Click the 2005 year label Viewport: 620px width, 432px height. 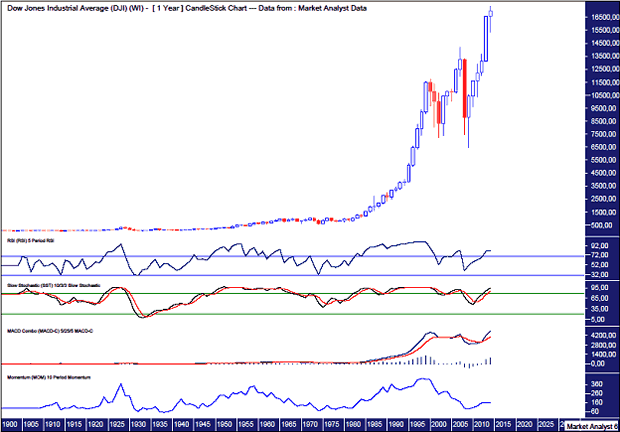click(460, 424)
